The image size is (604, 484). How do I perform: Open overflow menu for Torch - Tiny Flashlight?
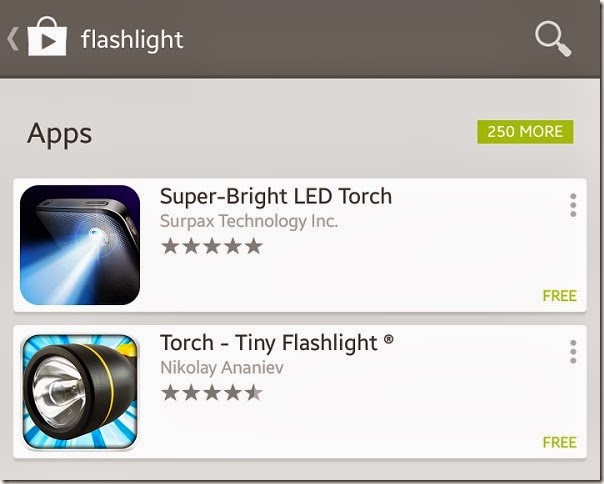(x=573, y=352)
